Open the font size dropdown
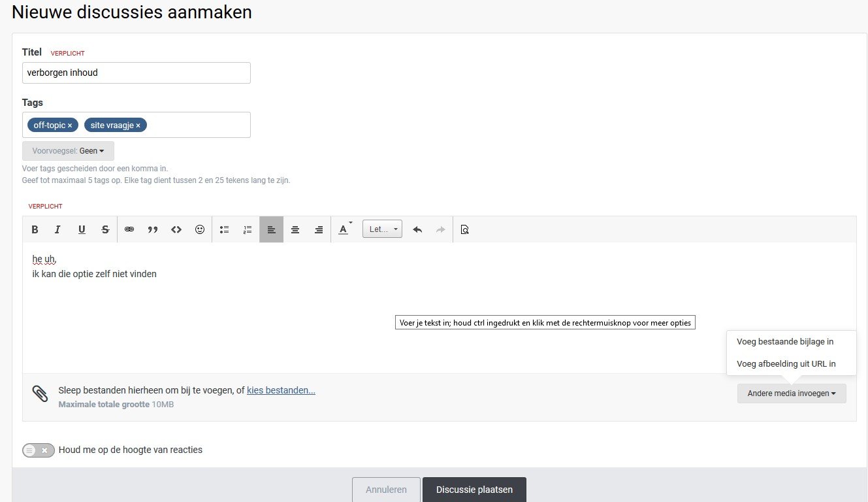868x502 pixels. tap(382, 229)
